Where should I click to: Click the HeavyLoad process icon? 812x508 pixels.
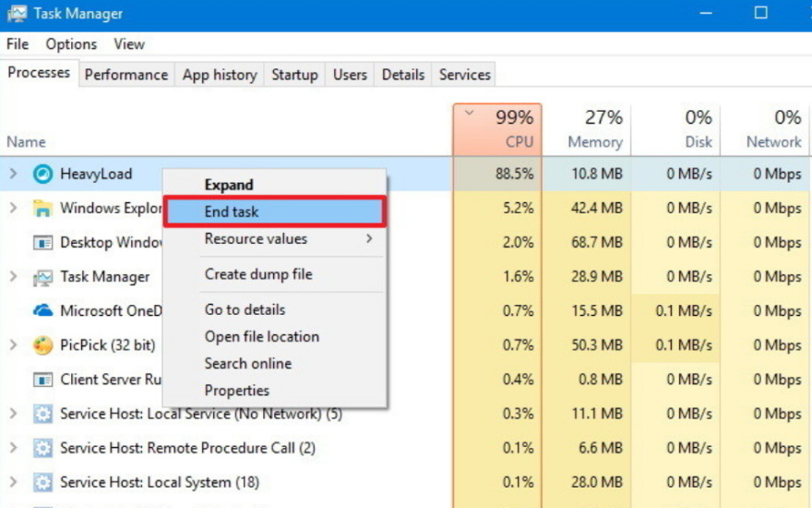click(x=42, y=174)
